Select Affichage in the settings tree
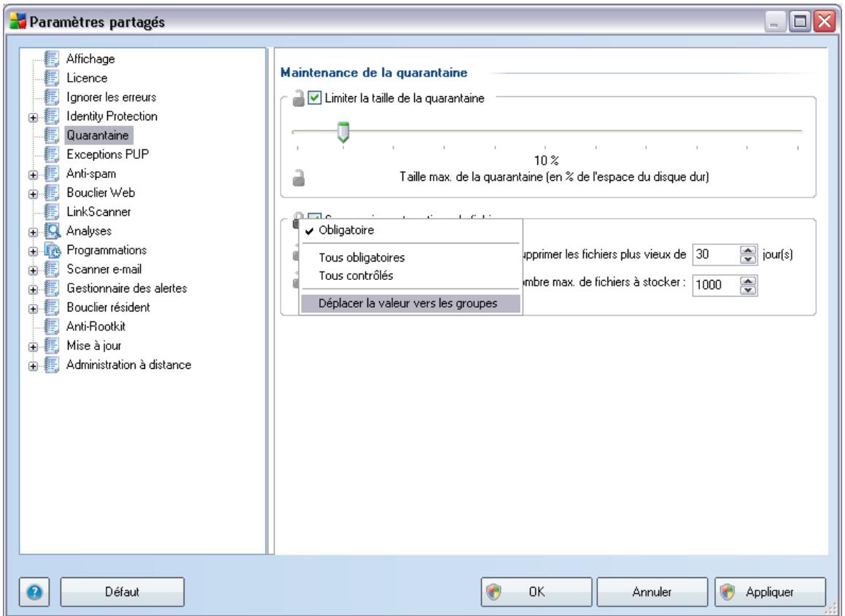This screenshot has width=845, height=616. (x=90, y=59)
